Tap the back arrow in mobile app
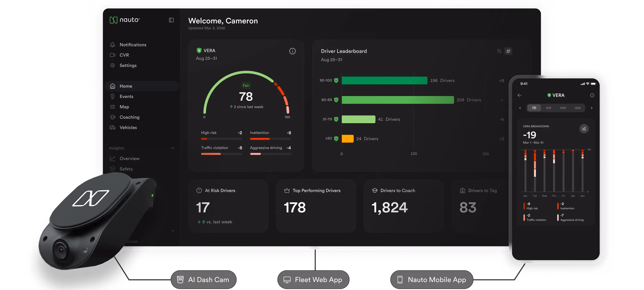 519,95
